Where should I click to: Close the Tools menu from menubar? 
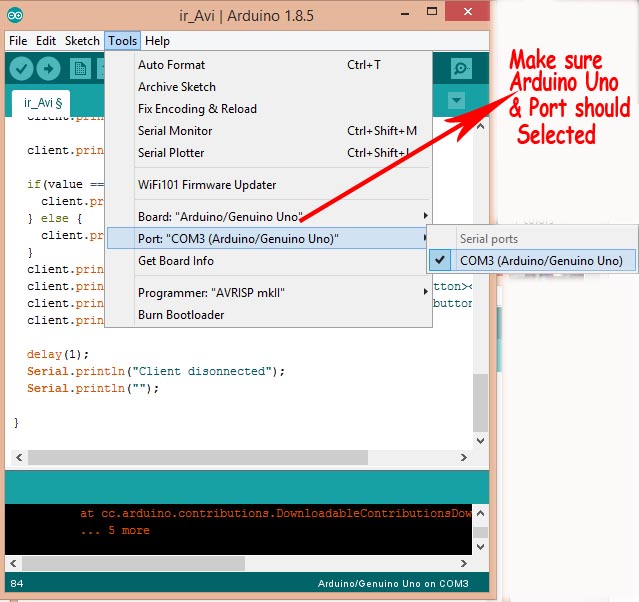(x=122, y=41)
